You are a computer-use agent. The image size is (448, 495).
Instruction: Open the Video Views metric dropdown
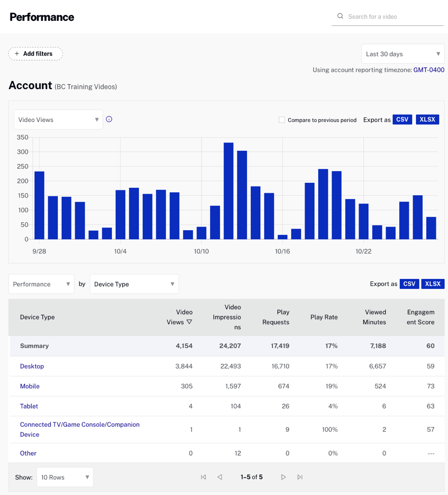tap(58, 120)
